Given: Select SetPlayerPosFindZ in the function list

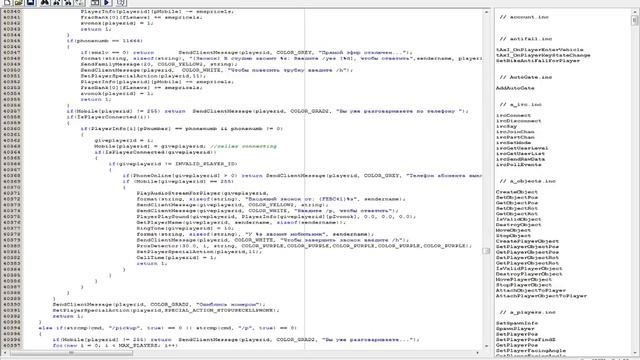Looking at the screenshot, I should click(x=525, y=340).
